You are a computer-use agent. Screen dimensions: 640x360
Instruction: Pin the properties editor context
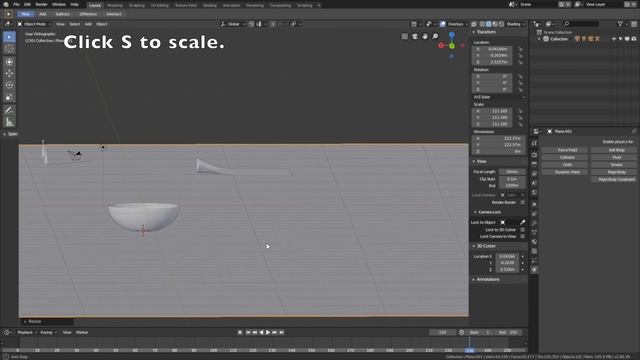(x=634, y=131)
